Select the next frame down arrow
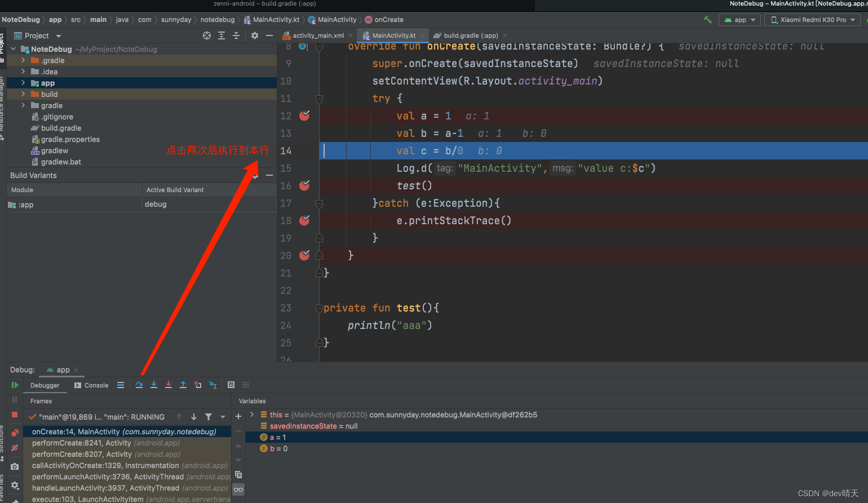Viewport: 868px width, 503px height. (x=194, y=417)
